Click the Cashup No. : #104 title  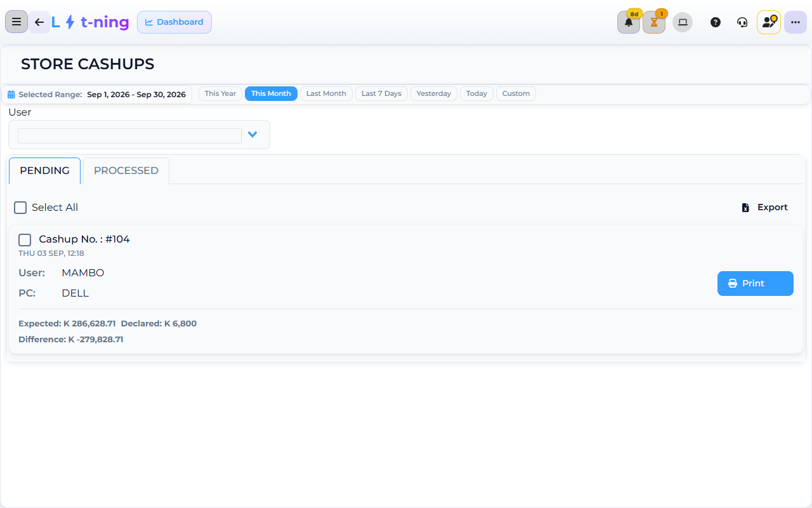[x=84, y=239]
